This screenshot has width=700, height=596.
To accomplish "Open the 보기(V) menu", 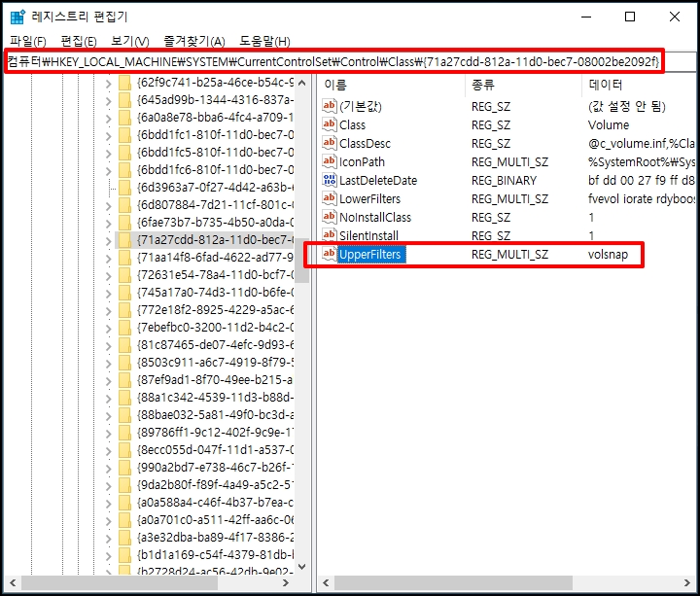I will [130, 41].
